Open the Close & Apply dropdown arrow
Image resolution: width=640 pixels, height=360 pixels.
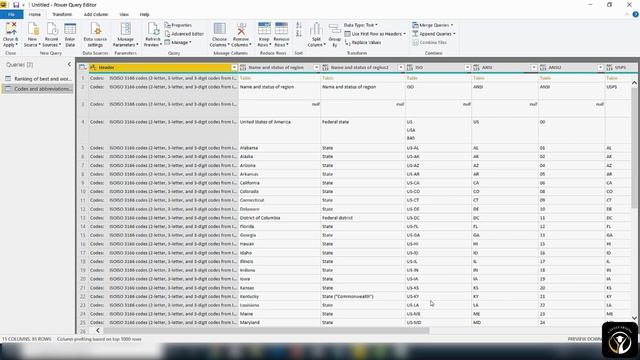point(16,45)
